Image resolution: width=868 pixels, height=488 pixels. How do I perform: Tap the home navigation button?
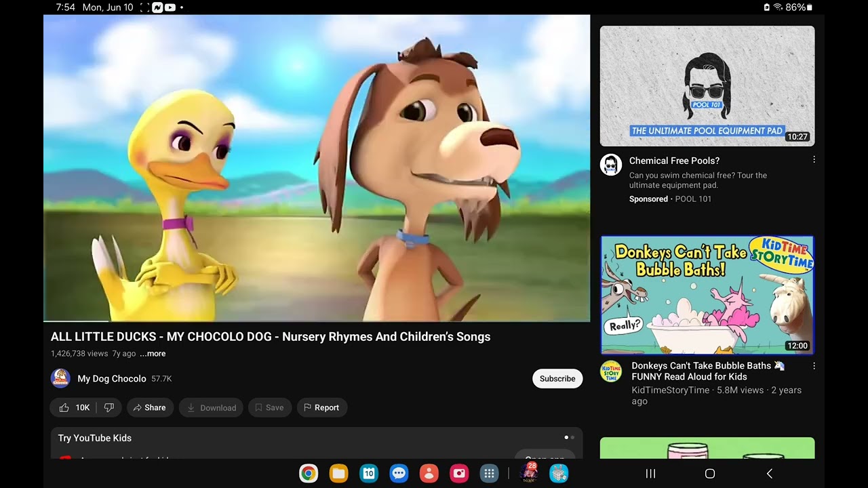tap(710, 474)
